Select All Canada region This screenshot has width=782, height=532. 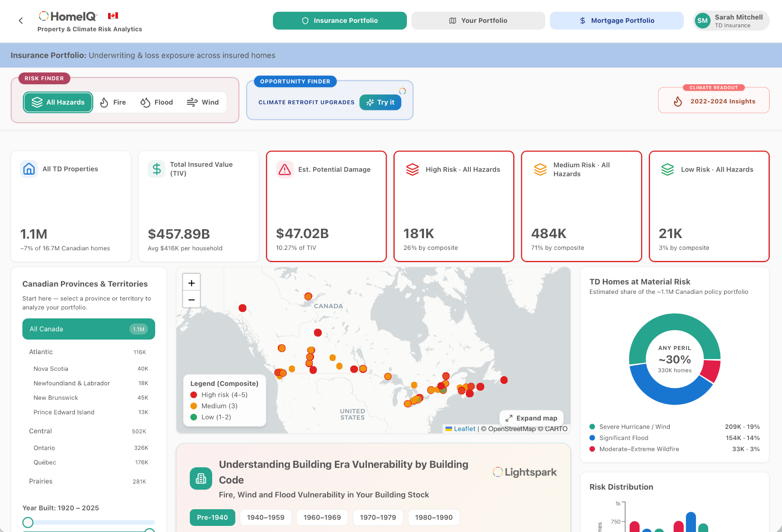tap(89, 329)
